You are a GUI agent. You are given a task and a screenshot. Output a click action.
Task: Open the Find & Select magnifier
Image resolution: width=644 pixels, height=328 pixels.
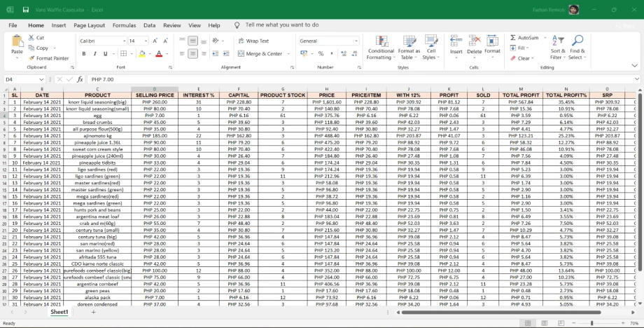(x=577, y=42)
